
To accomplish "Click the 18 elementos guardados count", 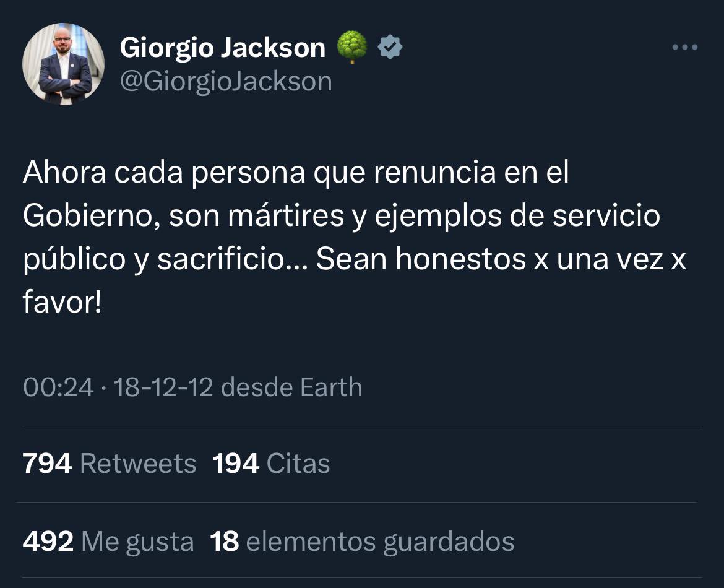I will pos(362,542).
